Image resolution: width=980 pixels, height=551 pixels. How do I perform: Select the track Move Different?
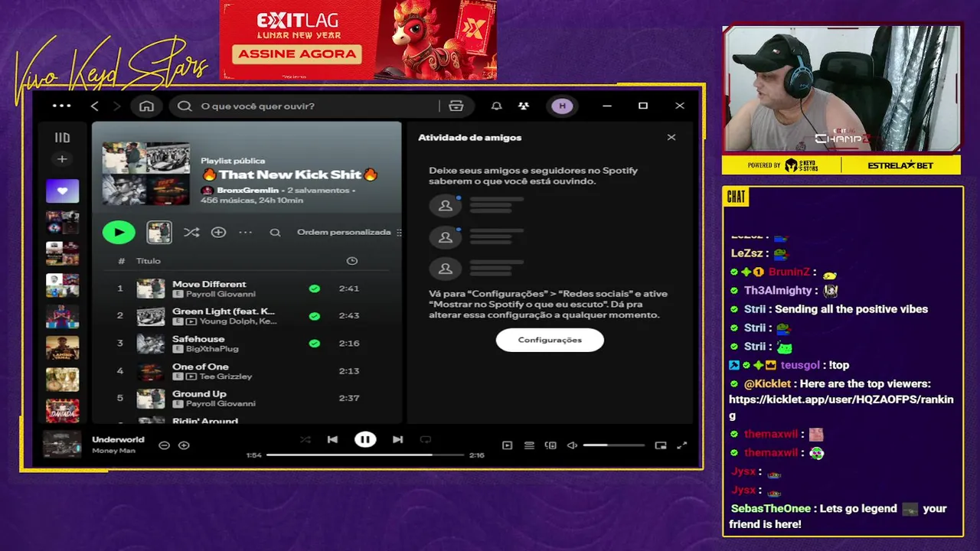pyautogui.click(x=247, y=289)
